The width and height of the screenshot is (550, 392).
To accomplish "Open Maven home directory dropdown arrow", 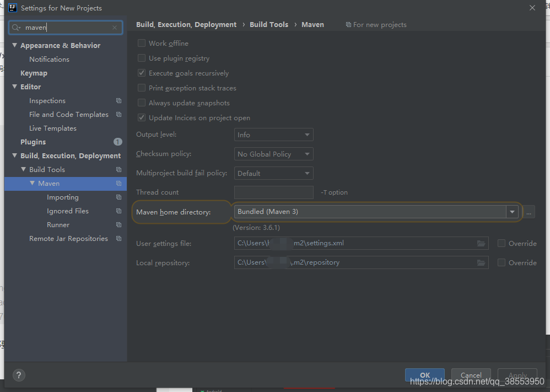I will coord(512,212).
